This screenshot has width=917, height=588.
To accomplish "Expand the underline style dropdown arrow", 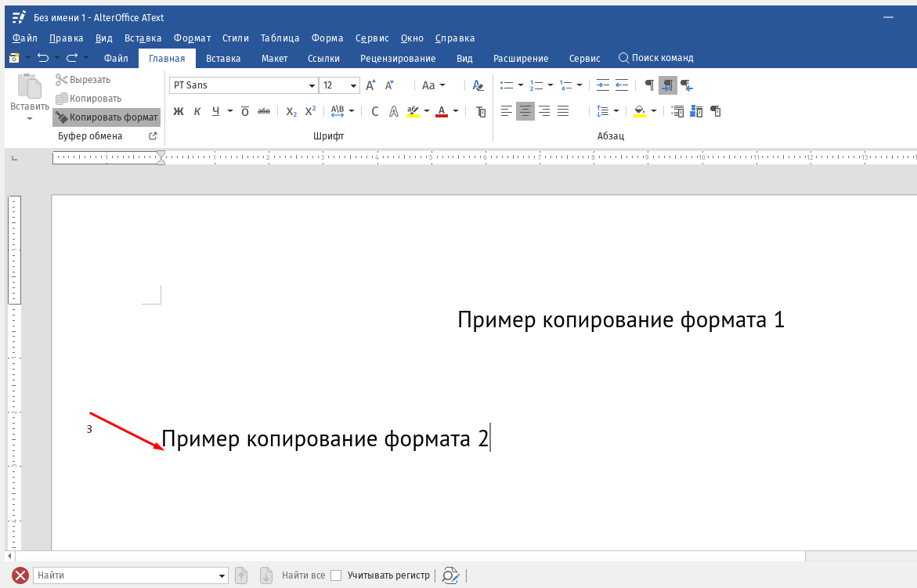I will point(229,111).
